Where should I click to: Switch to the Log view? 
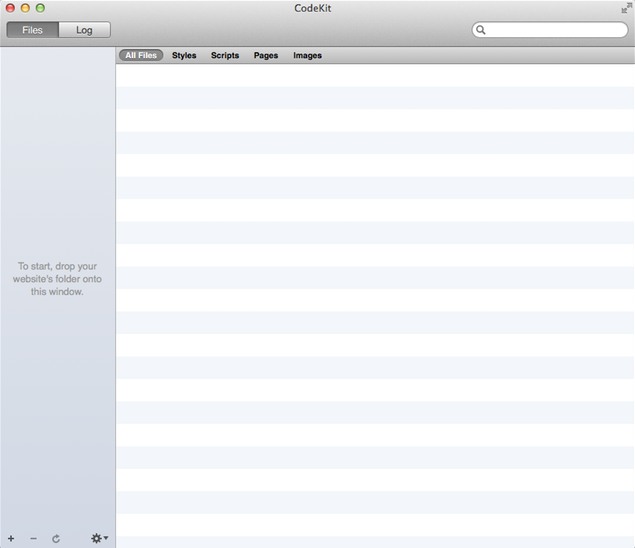(84, 30)
